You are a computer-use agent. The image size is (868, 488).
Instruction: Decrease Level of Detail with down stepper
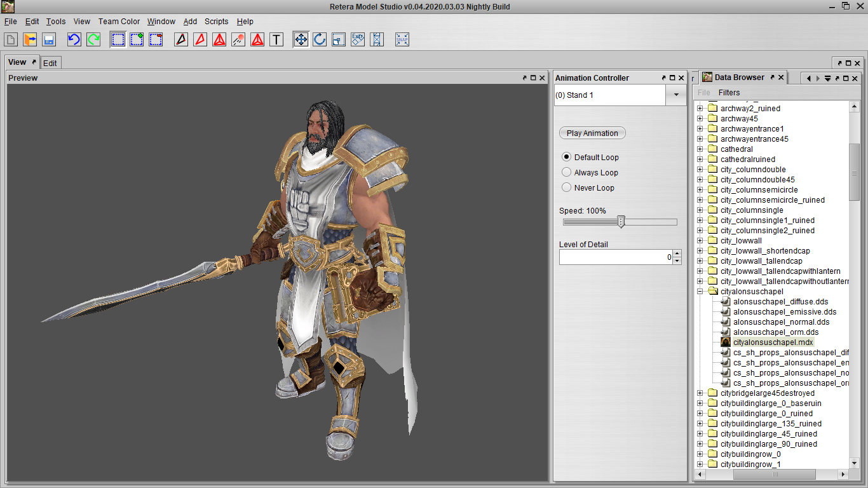click(677, 261)
